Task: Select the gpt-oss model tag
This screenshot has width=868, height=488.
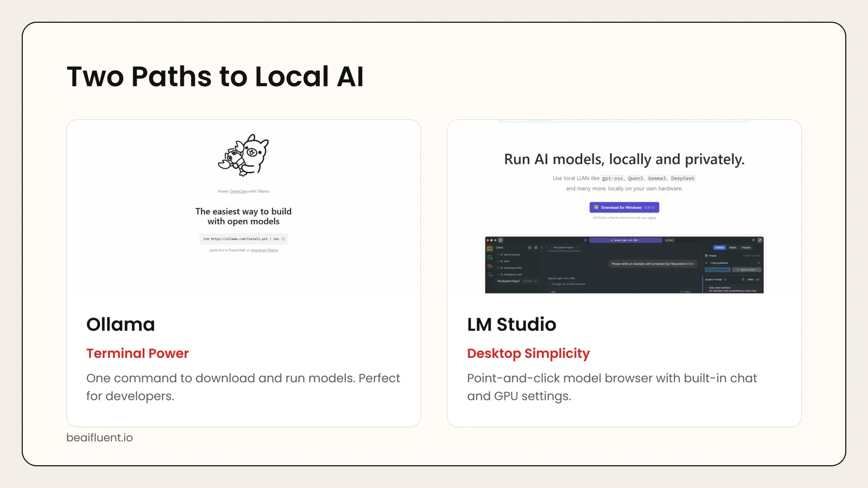Action: (x=612, y=178)
